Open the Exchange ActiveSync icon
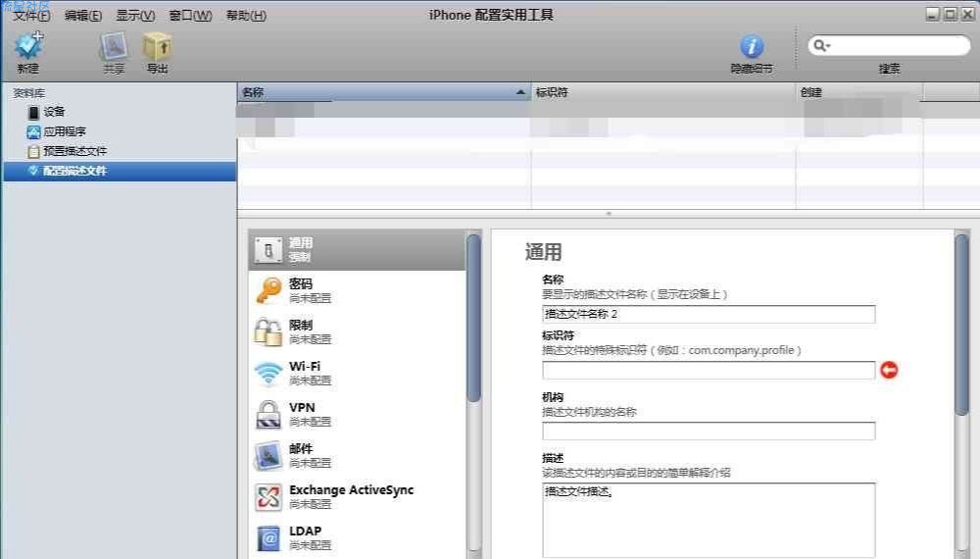Viewport: 980px width, 559px height. pos(269,497)
